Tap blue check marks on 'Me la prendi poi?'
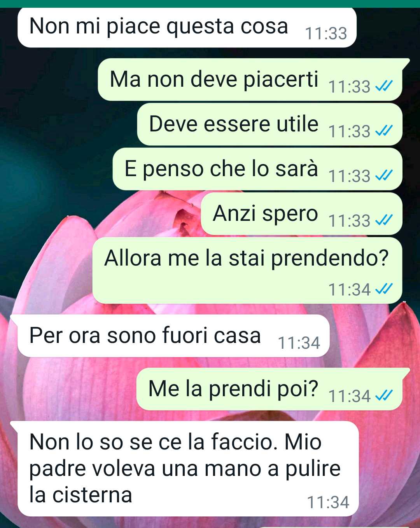The image size is (420, 528). point(384,395)
